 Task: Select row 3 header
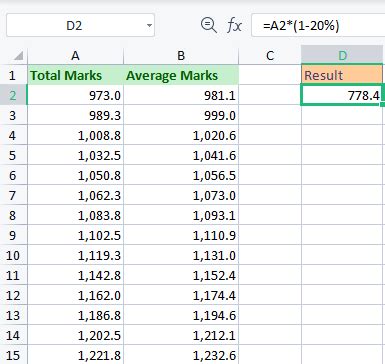13,115
